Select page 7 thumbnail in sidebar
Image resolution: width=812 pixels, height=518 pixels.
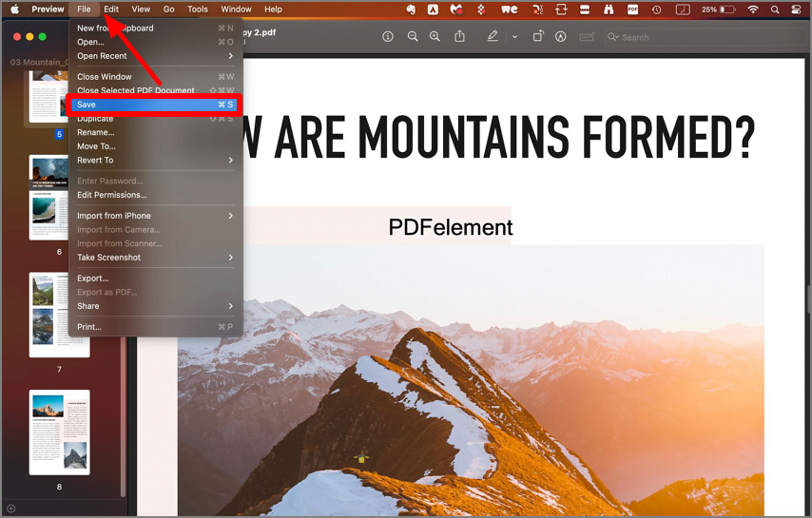[x=59, y=315]
